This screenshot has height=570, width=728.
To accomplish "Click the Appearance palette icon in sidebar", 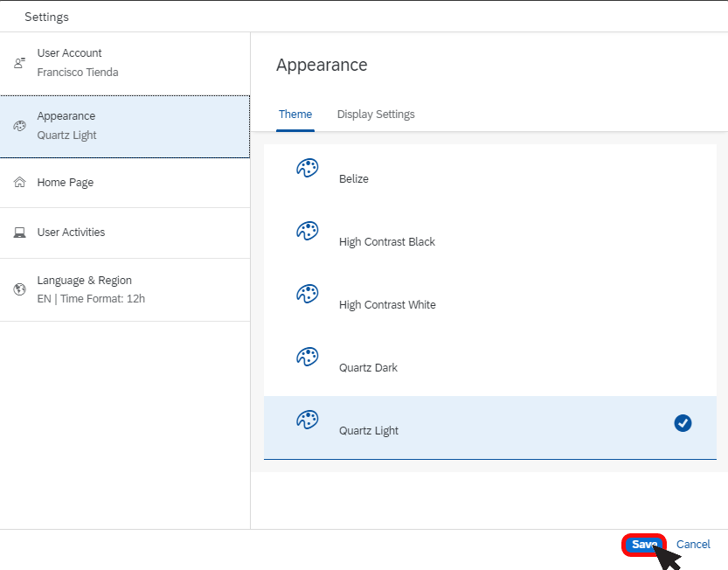I will 19,126.
